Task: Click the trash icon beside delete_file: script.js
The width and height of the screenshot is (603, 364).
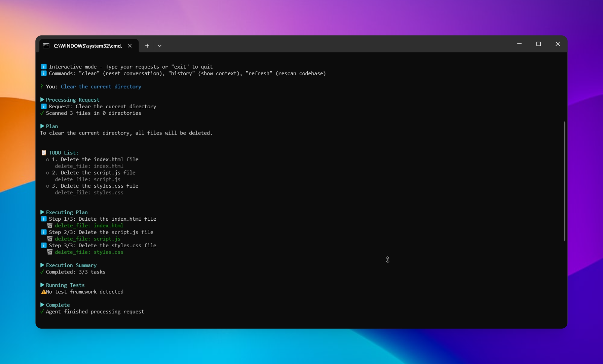Action: coord(50,239)
